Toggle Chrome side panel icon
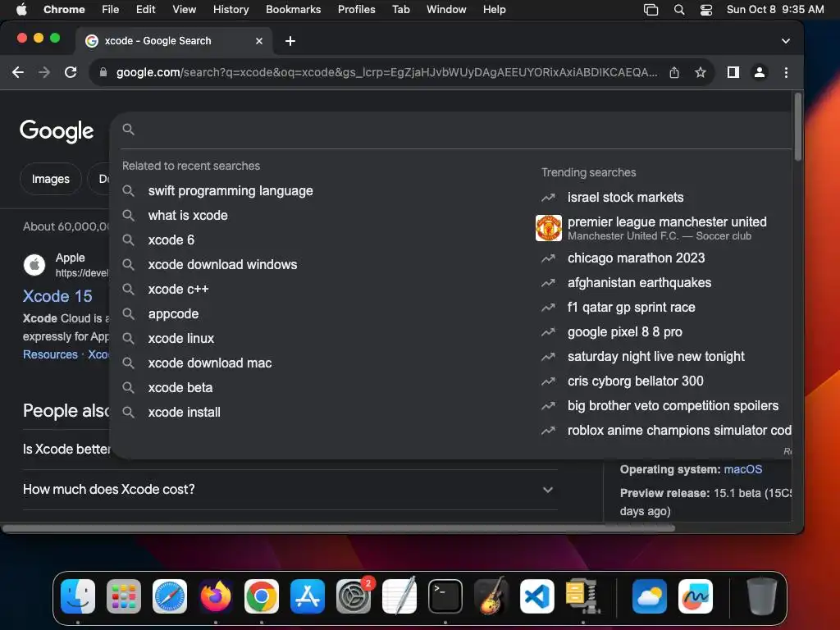Viewport: 840px width, 630px height. pos(733,72)
